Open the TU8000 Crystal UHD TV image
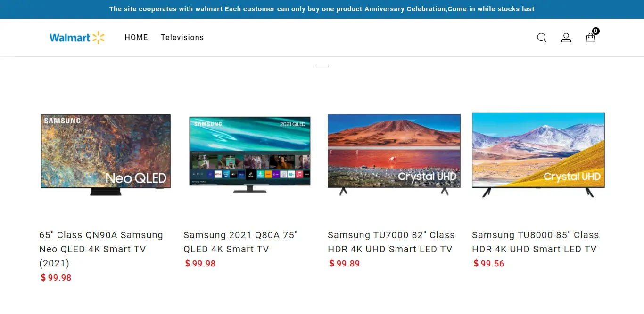The width and height of the screenshot is (644, 314). tap(538, 155)
